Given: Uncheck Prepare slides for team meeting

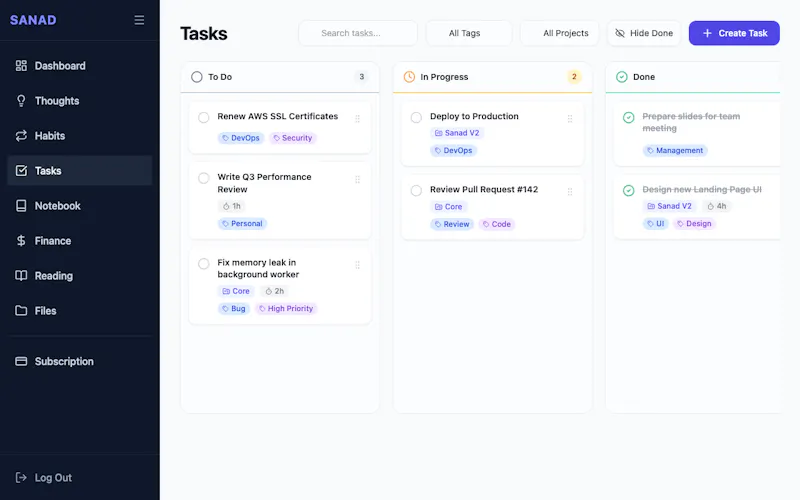Looking at the screenshot, I should coord(629,117).
